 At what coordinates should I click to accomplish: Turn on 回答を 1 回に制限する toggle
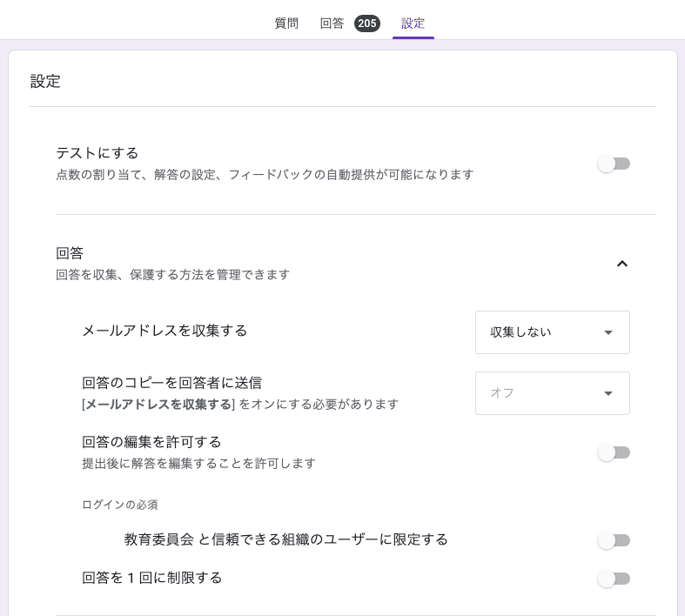click(x=614, y=579)
